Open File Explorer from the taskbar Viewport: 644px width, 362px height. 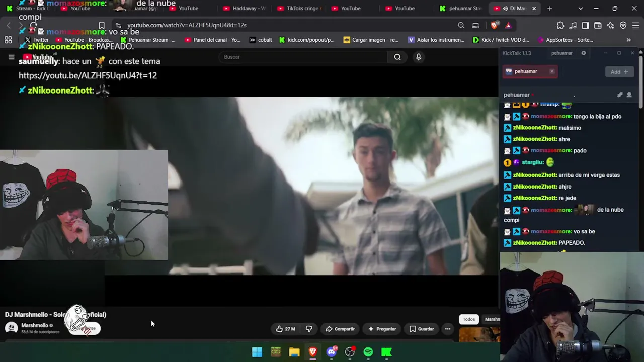click(x=294, y=352)
